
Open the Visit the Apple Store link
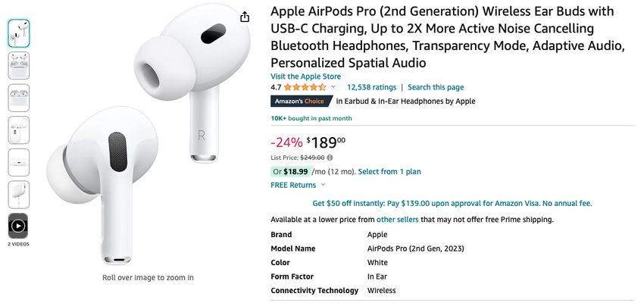pos(305,76)
